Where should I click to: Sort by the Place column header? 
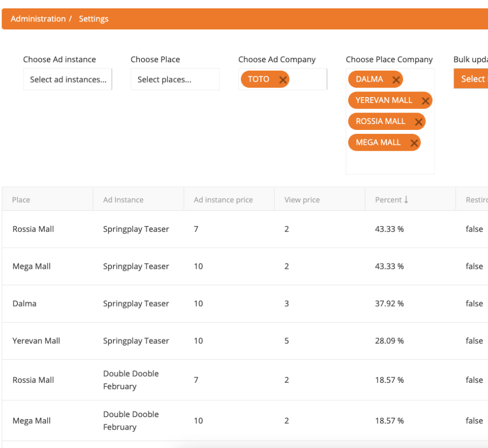[x=21, y=200]
